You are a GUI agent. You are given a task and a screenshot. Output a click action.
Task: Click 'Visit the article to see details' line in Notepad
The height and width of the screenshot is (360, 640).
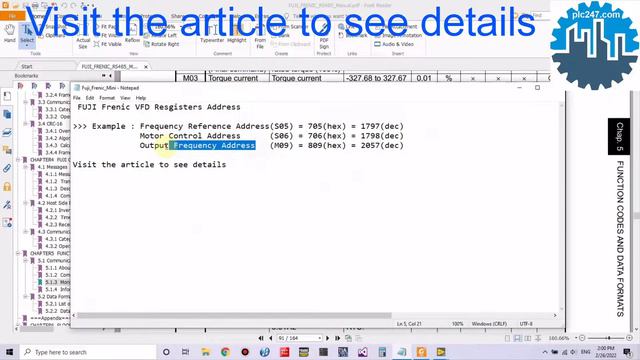[x=149, y=164]
